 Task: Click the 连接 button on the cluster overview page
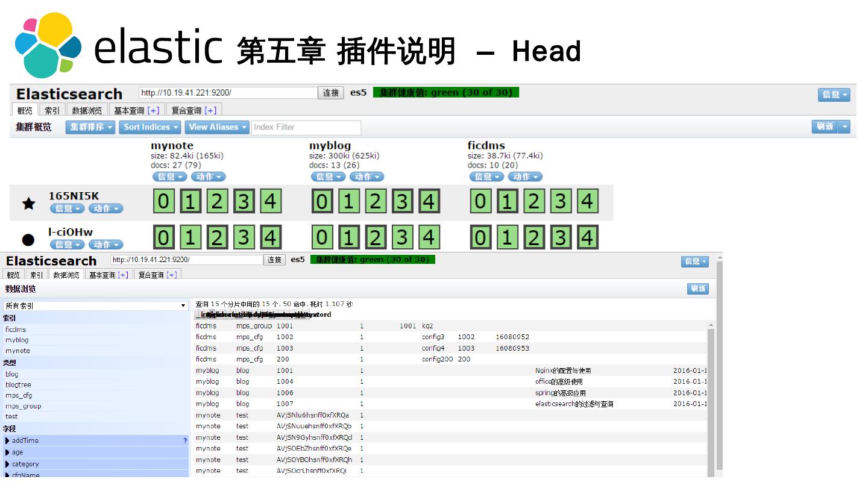pos(331,93)
